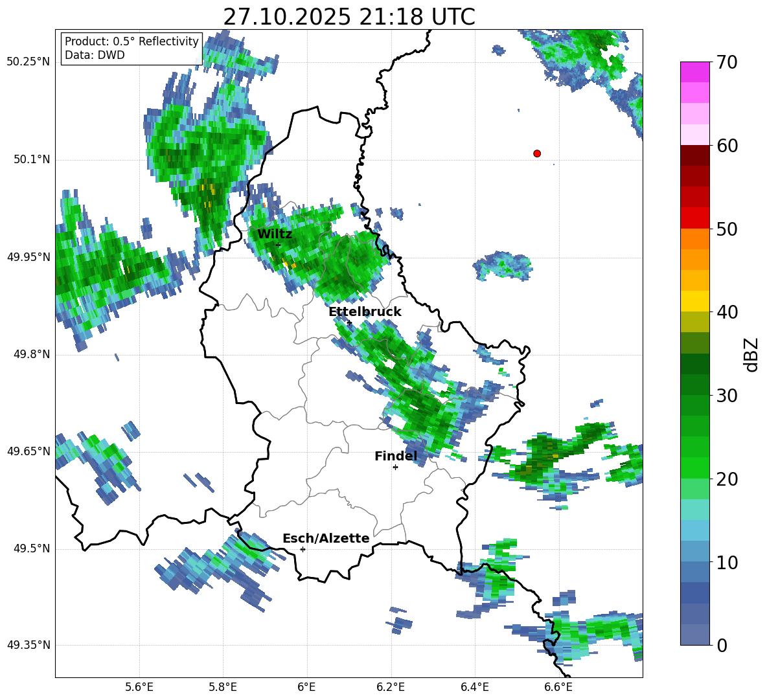Click the 49.5°N latitude label
Screen dimensions: 767x700
click(32, 549)
